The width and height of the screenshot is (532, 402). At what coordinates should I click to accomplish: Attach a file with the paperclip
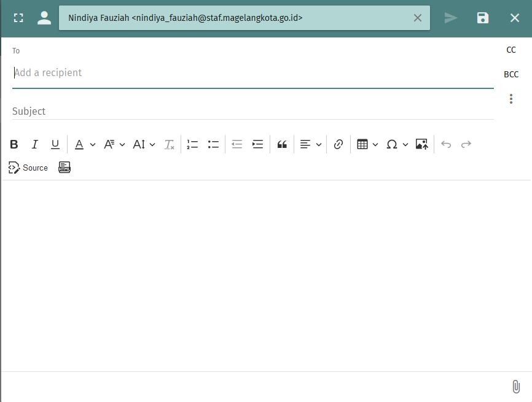[x=515, y=386]
